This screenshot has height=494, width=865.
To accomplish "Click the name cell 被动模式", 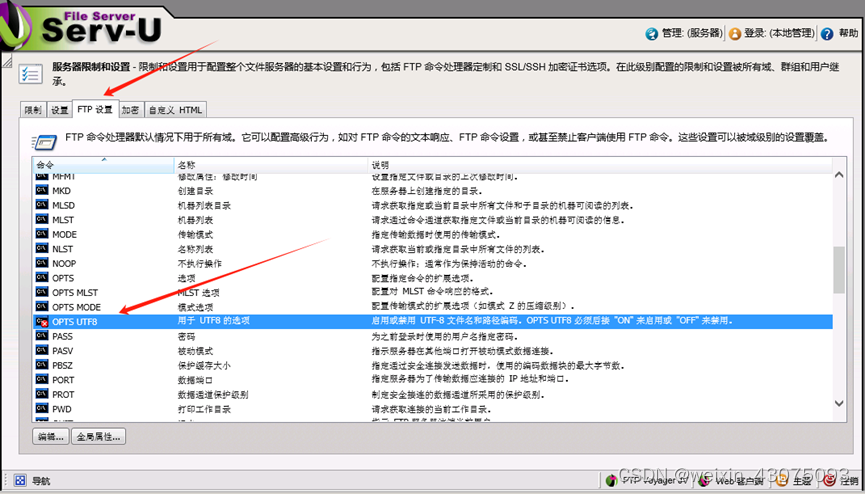I will coord(195,351).
